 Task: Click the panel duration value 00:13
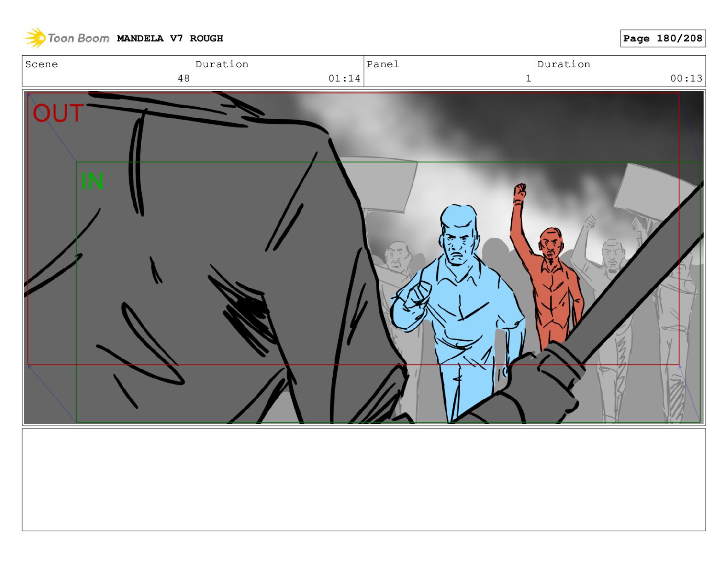pos(686,78)
